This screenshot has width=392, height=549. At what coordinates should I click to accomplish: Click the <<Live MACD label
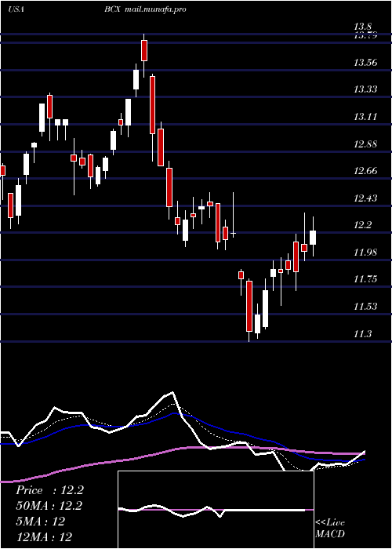(x=330, y=529)
